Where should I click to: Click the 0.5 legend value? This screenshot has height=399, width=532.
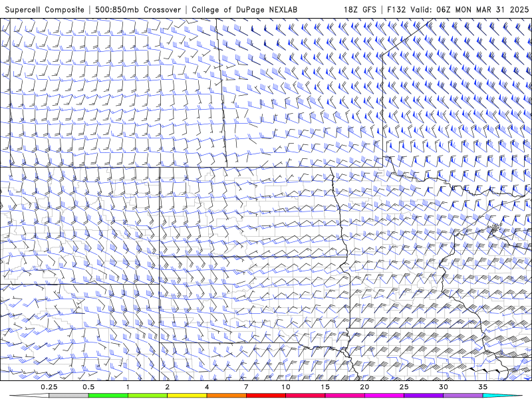click(x=88, y=387)
